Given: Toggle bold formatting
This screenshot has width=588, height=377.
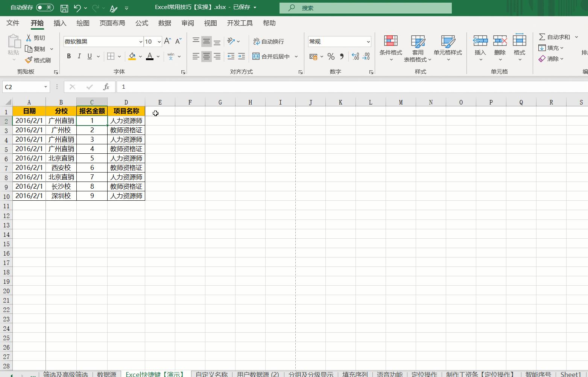Looking at the screenshot, I should (x=68, y=56).
